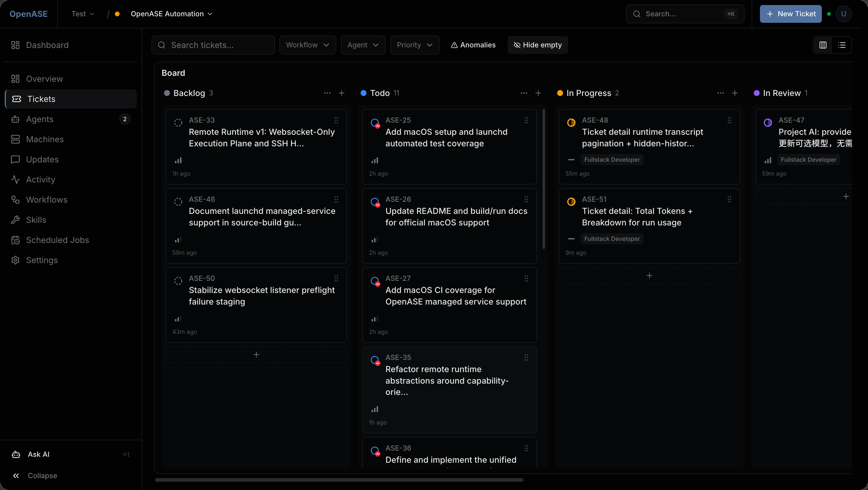Open ticket ASE-51 Total Tokens Breakdown
The height and width of the screenshot is (490, 868).
649,226
